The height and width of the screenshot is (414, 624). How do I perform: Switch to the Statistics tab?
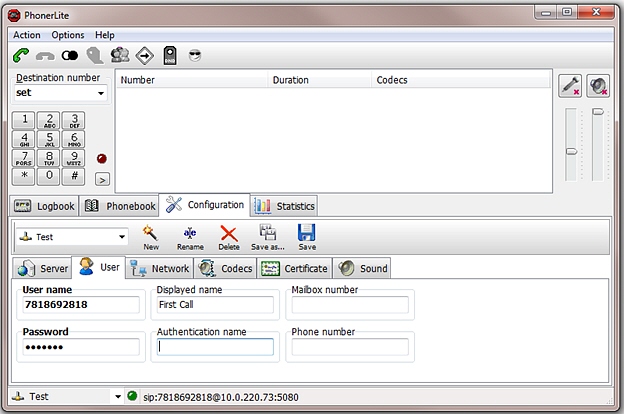pos(284,206)
